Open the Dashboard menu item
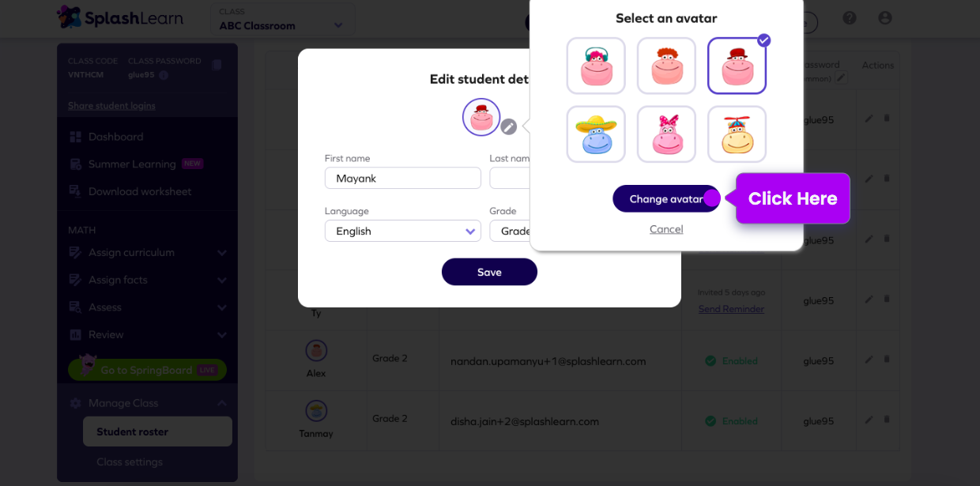Screen dimensions: 980x486 (x=115, y=137)
